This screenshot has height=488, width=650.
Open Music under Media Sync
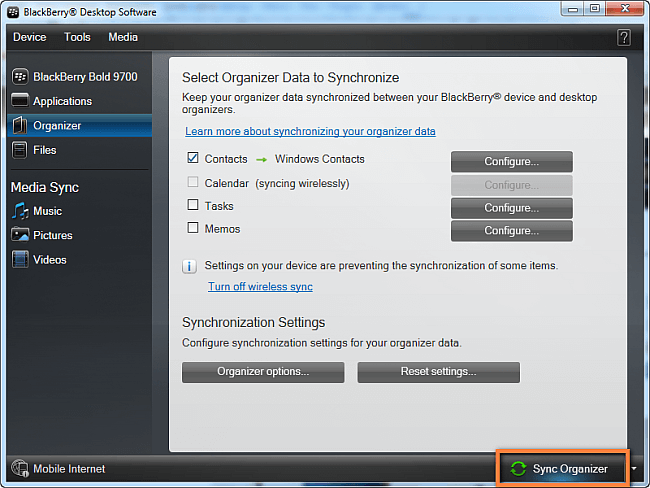[80, 211]
